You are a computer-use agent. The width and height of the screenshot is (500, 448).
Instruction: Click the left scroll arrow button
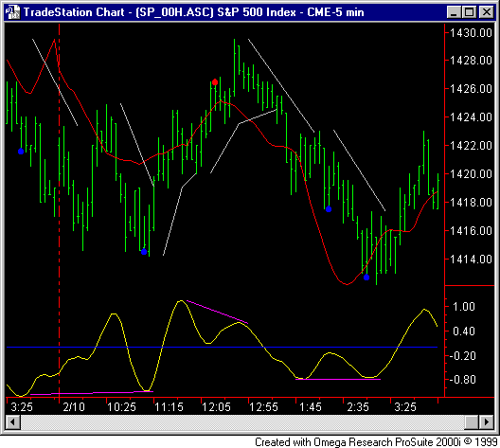click(x=12, y=421)
